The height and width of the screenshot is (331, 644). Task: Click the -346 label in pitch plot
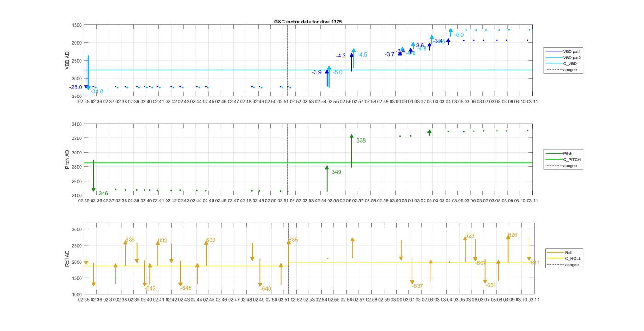pos(102,194)
